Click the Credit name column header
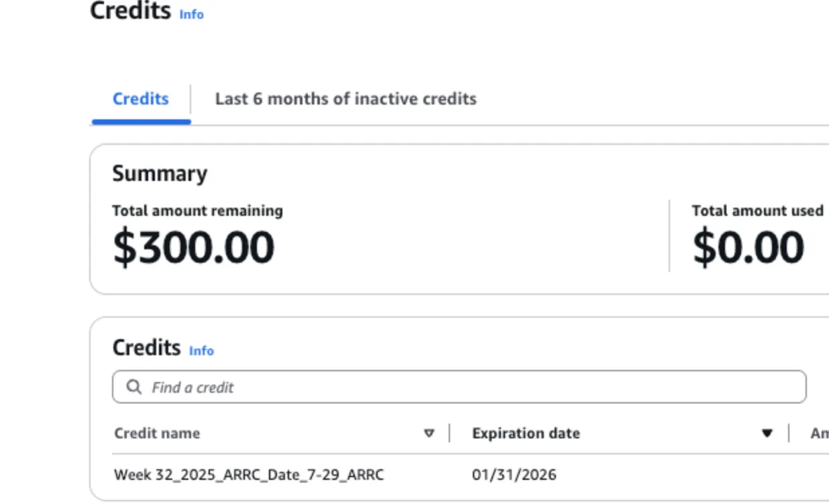The width and height of the screenshot is (829, 504). pyautogui.click(x=156, y=434)
